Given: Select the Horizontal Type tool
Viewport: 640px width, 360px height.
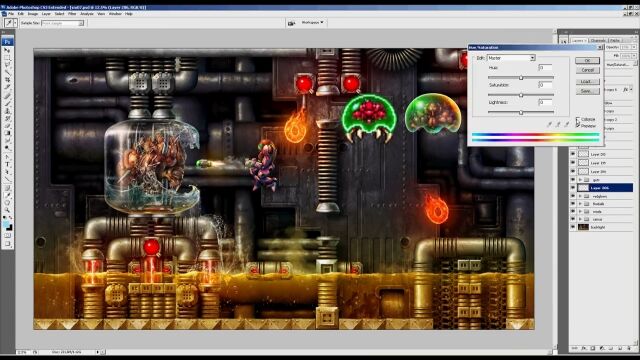Looking at the screenshot, I should click(7, 164).
